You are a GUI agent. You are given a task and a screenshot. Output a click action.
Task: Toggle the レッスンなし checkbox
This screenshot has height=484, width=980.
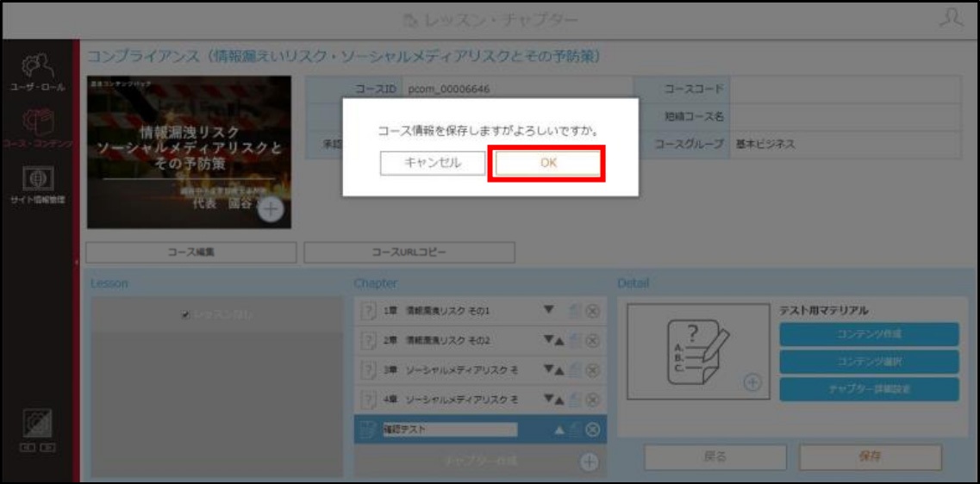pos(185,315)
